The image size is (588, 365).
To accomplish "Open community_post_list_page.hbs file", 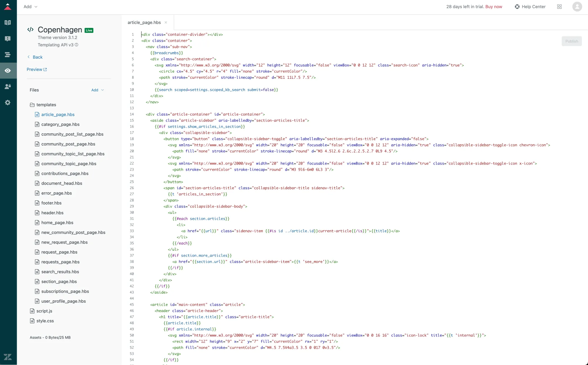I will click(69, 134).
